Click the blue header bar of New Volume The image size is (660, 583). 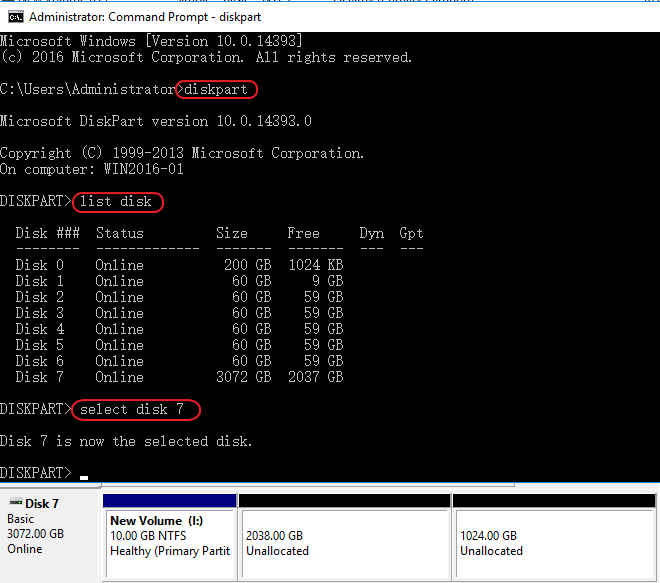point(169,500)
